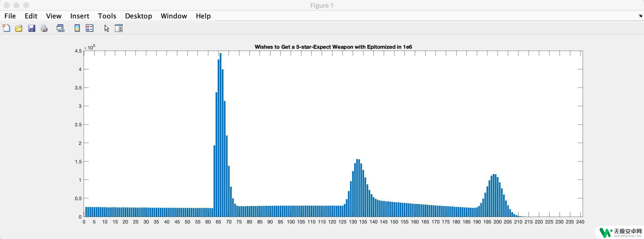The image size is (644, 239).
Task: Click the ×10^5 y-axis exponent label
Action: tap(89, 47)
